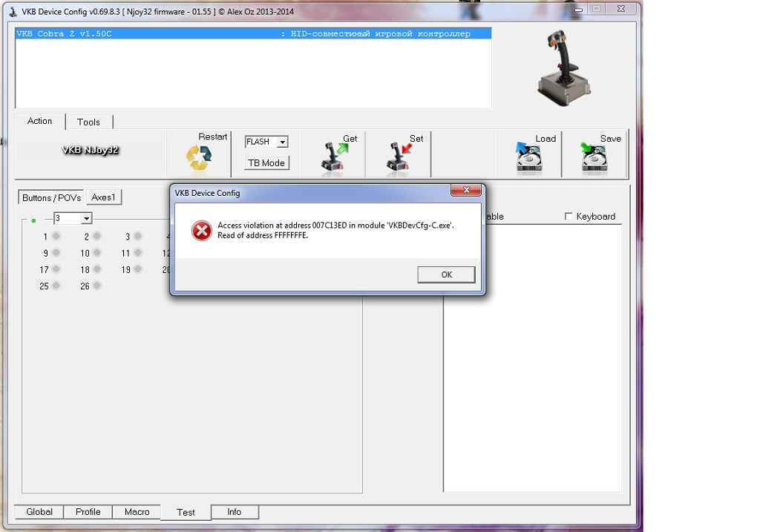The image size is (760, 532).
Task: Click the green status dot
Action: (x=33, y=220)
